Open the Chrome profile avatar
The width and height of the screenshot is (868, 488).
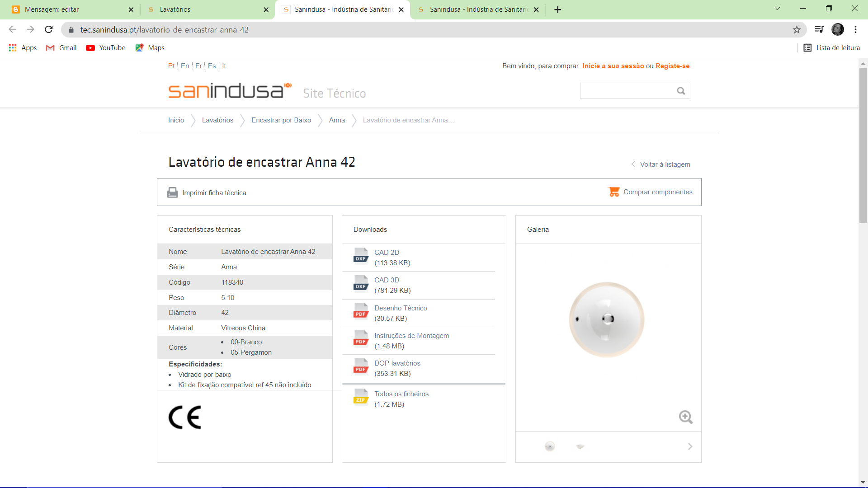tap(837, 30)
